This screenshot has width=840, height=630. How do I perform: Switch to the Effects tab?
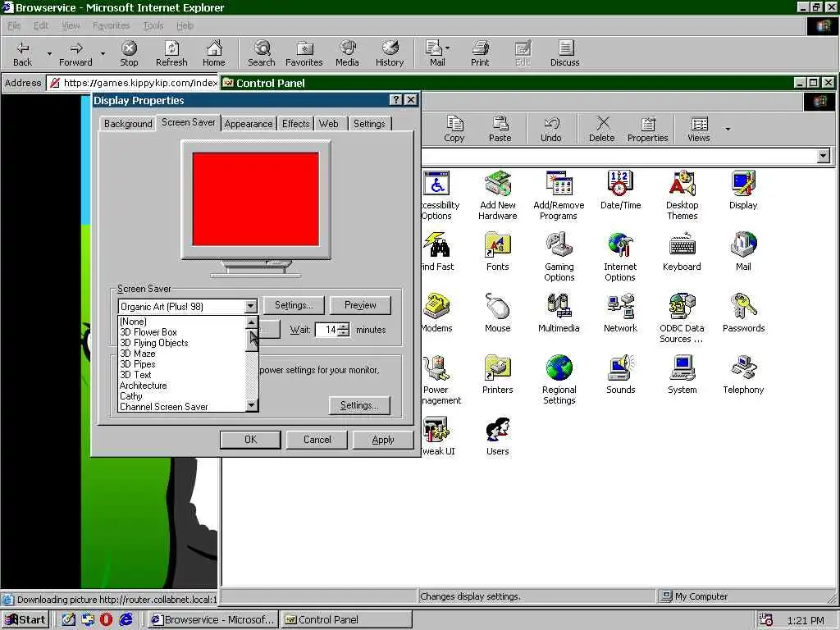point(295,124)
